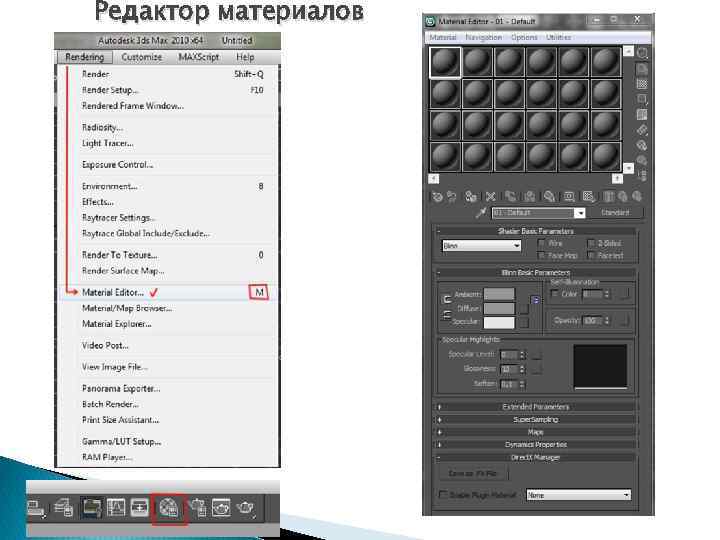
Task: Enable the Wire checkbox
Action: point(542,243)
